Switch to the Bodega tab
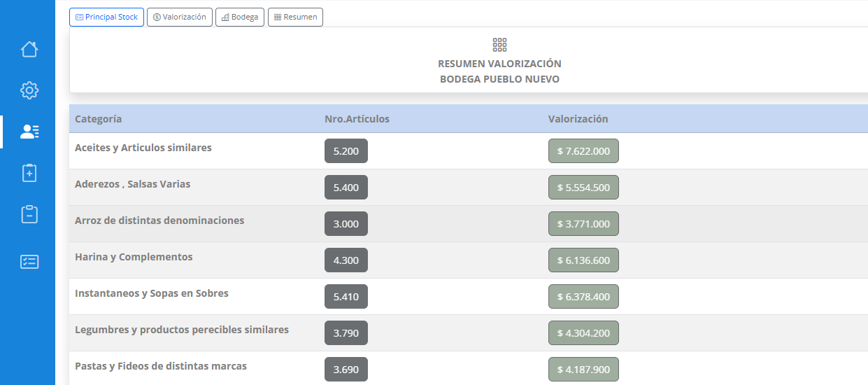The image size is (868, 385). [x=240, y=17]
